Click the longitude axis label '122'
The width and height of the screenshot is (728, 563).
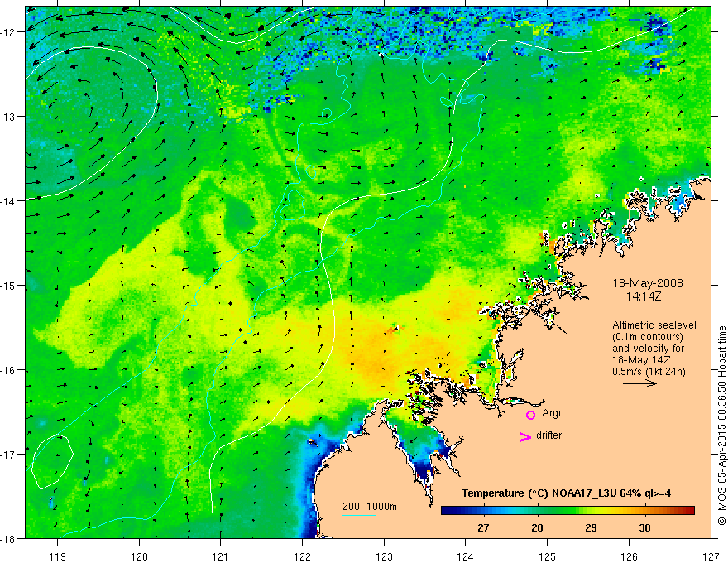(x=302, y=556)
